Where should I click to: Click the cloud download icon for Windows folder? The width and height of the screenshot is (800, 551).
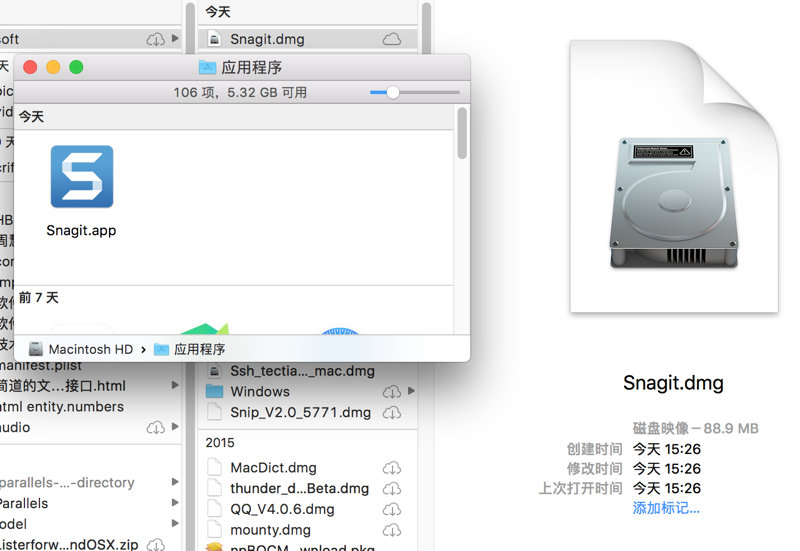392,391
